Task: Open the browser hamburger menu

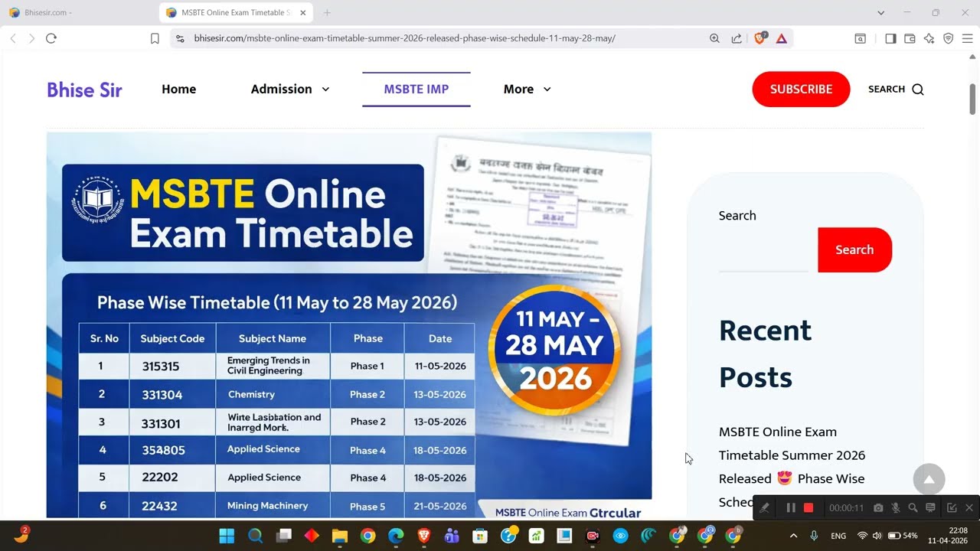Action: point(967,38)
